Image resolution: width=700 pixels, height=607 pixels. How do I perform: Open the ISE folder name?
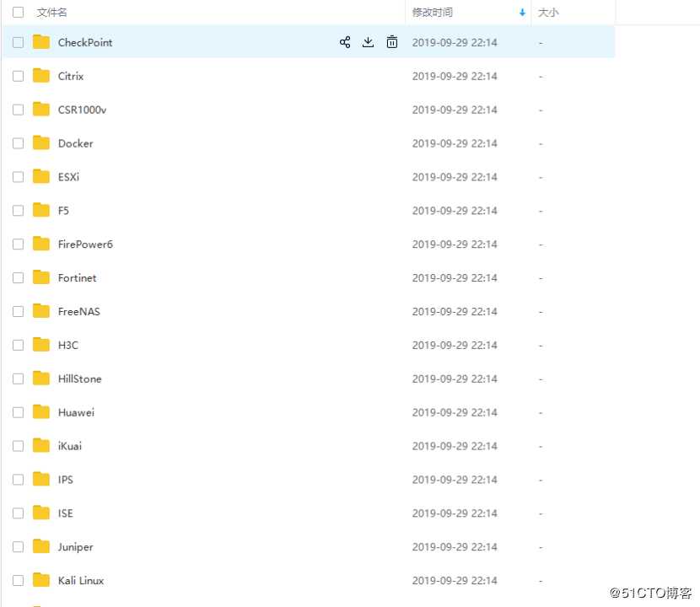click(x=66, y=513)
